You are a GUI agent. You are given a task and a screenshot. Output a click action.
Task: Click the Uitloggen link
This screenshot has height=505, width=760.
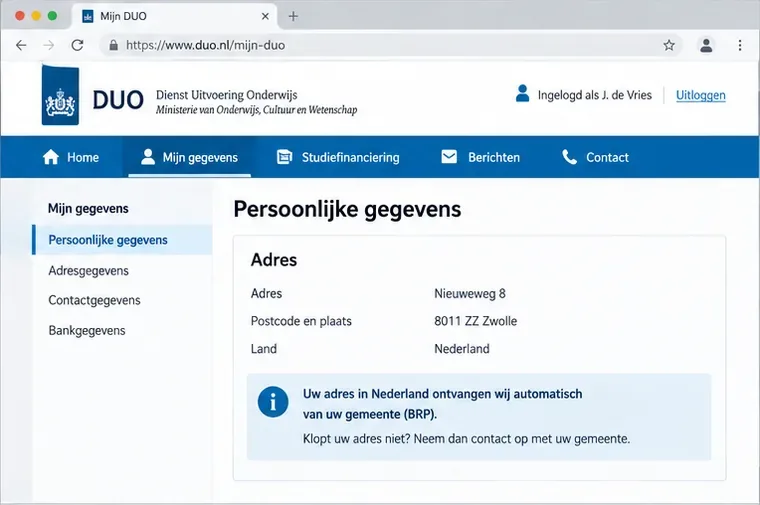click(701, 95)
